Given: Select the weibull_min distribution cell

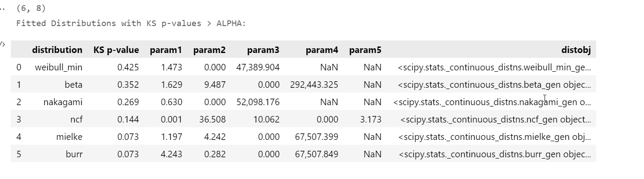Looking at the screenshot, I should click(58, 67).
